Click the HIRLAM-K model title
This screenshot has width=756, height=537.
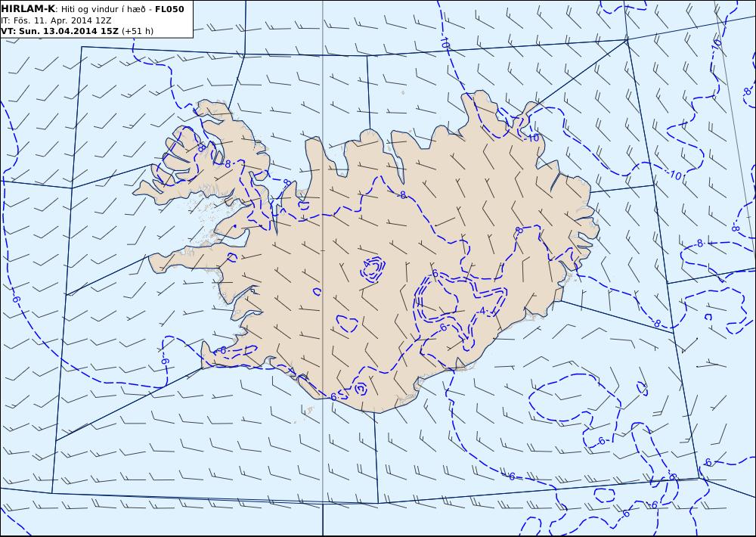[x=27, y=9]
